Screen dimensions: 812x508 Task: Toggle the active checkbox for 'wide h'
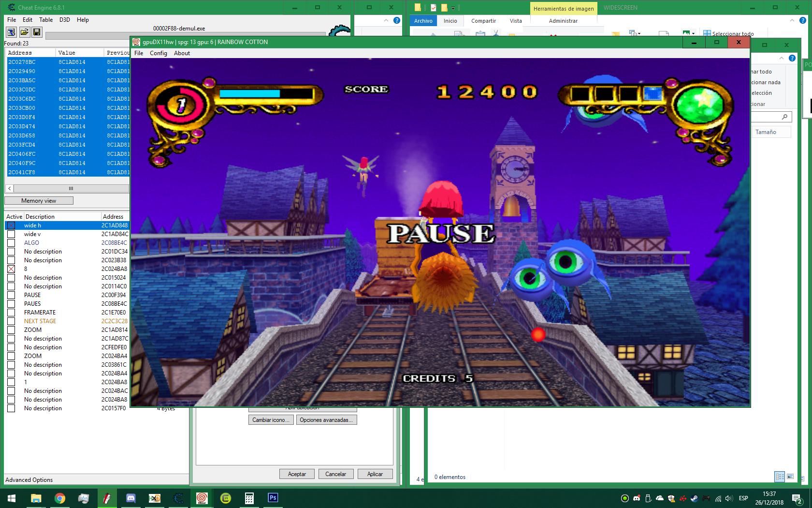tap(11, 225)
